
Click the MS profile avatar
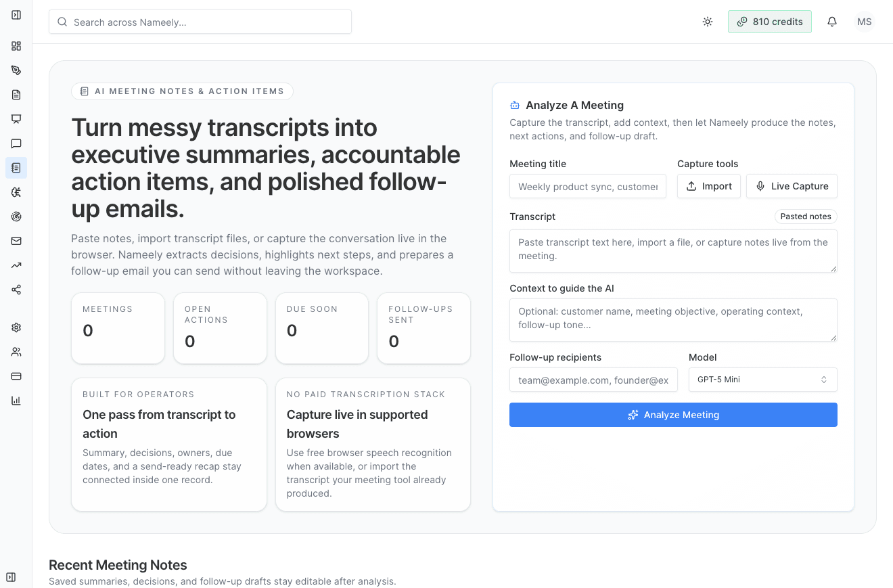click(x=864, y=22)
